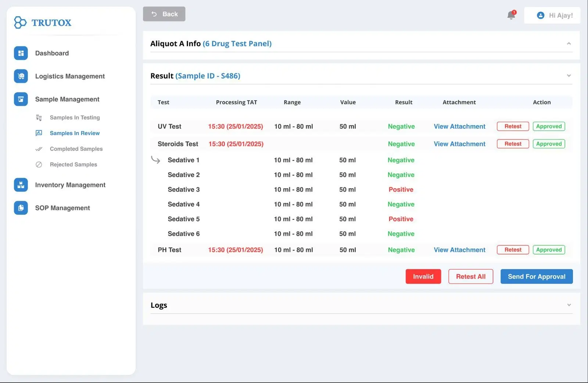Open the Dashboard icon in sidebar
The image size is (588, 383).
(21, 53)
